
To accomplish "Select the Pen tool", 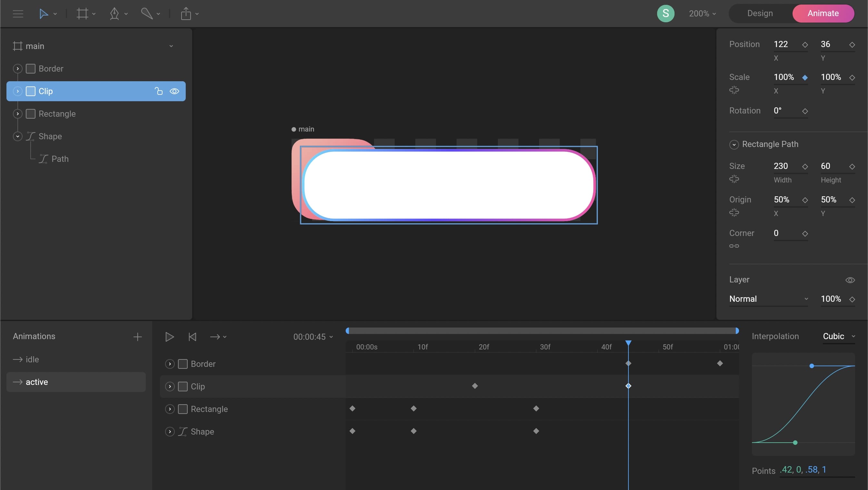I will tap(114, 14).
